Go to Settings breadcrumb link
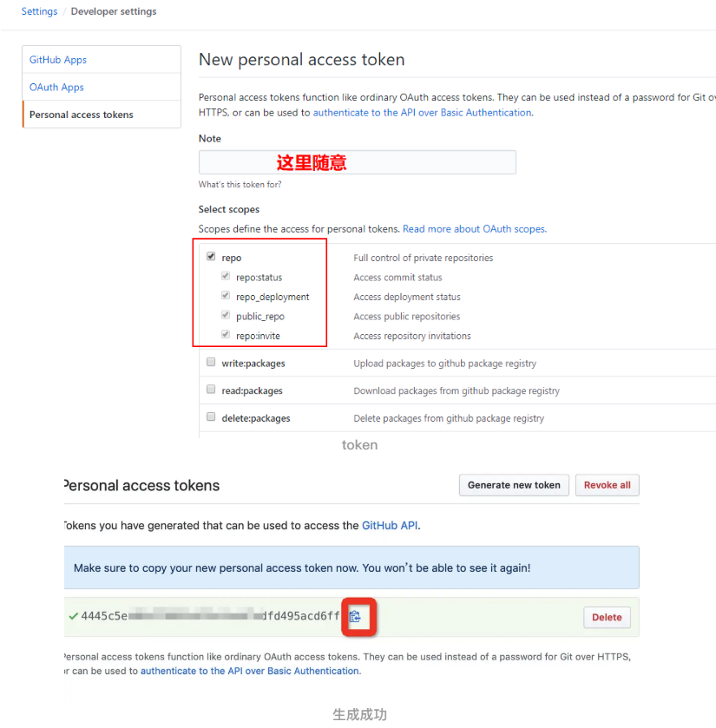Viewport: 716px width, 728px height. [x=39, y=11]
